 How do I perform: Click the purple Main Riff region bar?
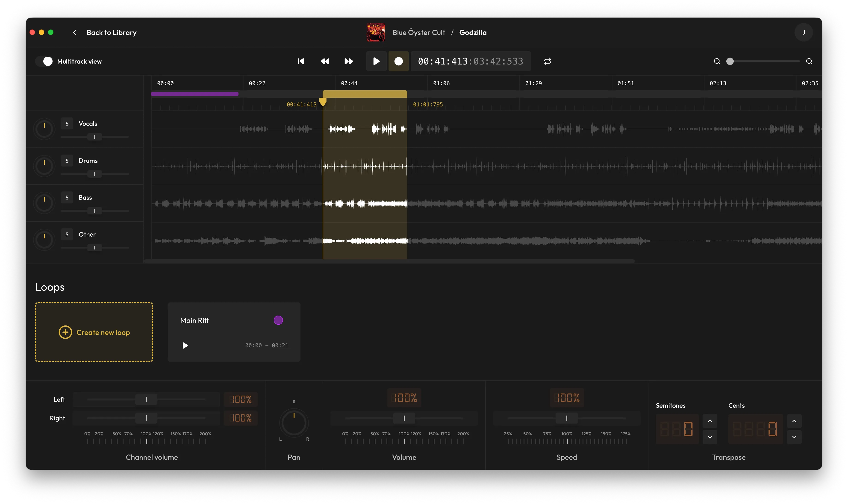(x=195, y=94)
